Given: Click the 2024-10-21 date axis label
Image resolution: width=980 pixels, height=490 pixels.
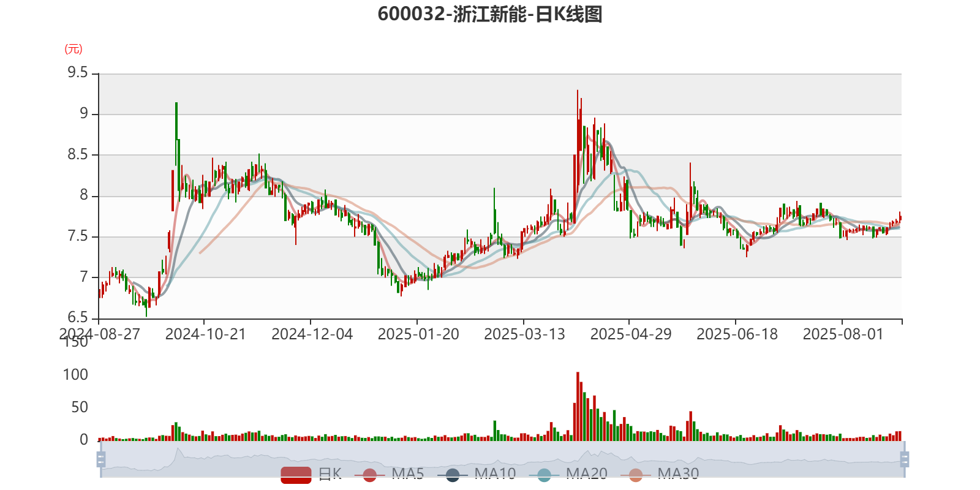Looking at the screenshot, I should point(205,334).
